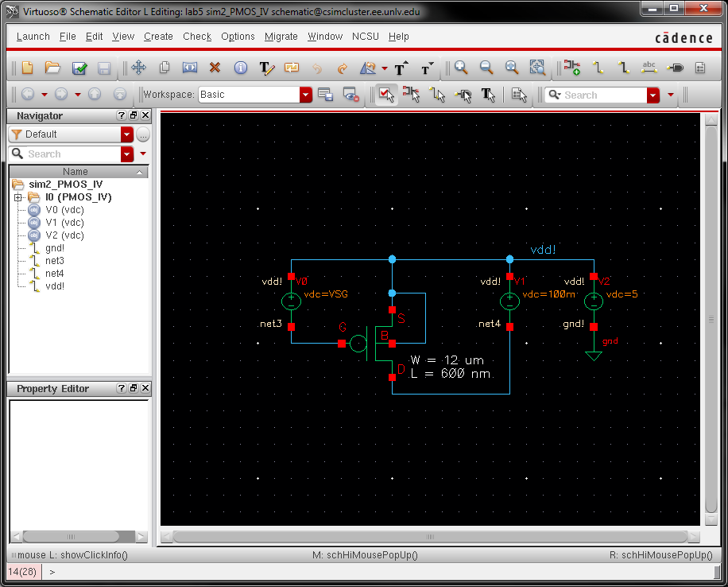Open the Create menu
728x587 pixels.
click(158, 37)
